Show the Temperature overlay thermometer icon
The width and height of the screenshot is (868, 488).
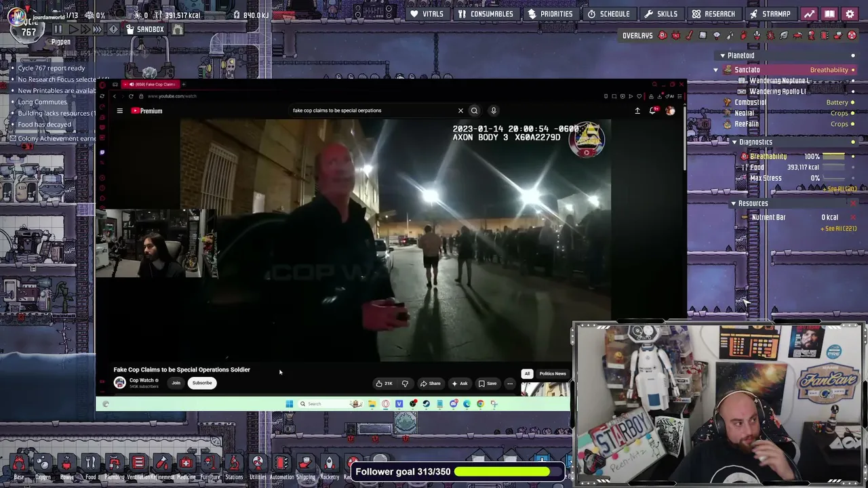690,35
